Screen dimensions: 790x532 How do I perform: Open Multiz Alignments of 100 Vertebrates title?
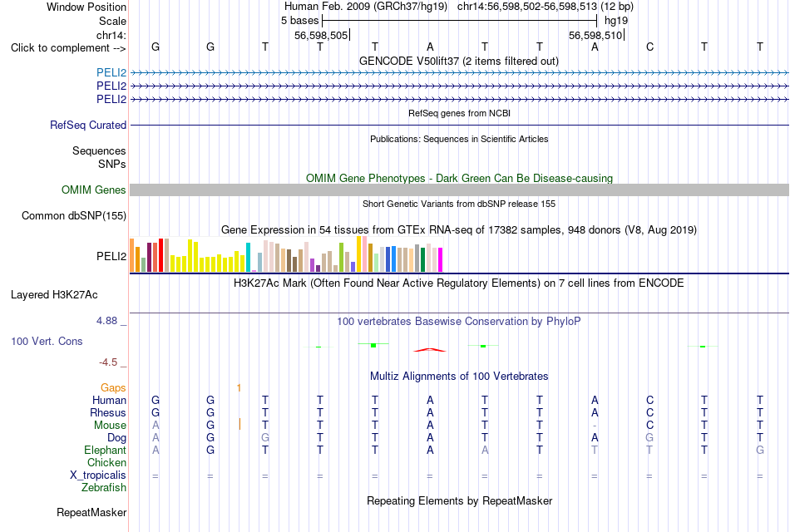click(x=459, y=377)
